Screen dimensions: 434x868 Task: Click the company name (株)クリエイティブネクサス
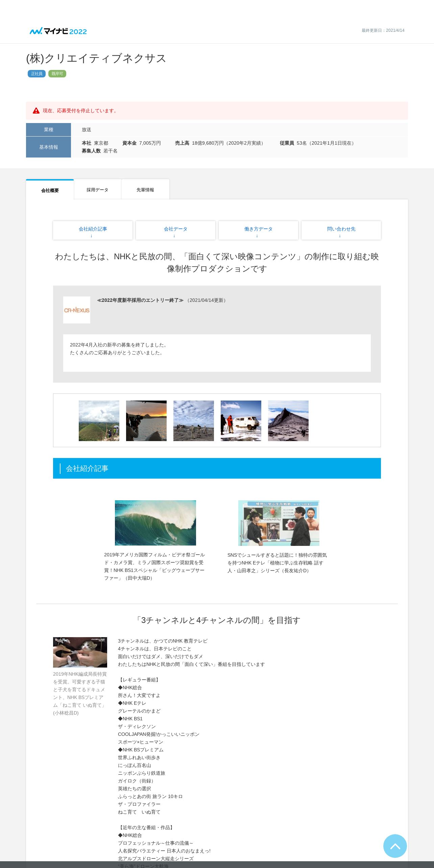point(96,58)
